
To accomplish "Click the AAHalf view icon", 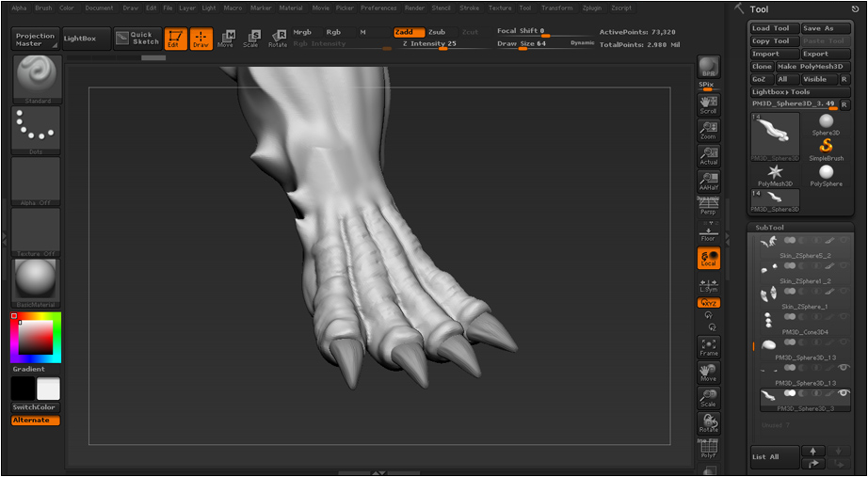I will (x=708, y=181).
